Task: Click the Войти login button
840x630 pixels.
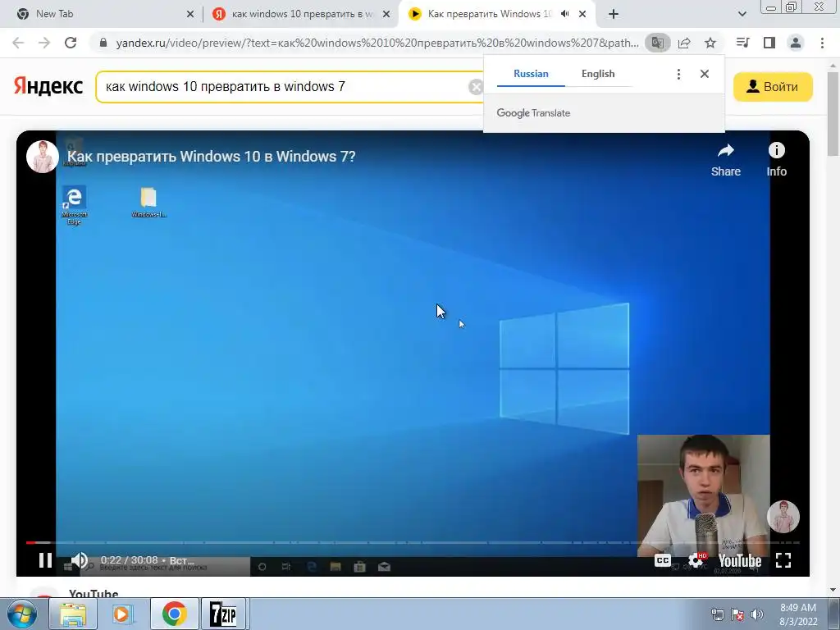Action: 773,87
